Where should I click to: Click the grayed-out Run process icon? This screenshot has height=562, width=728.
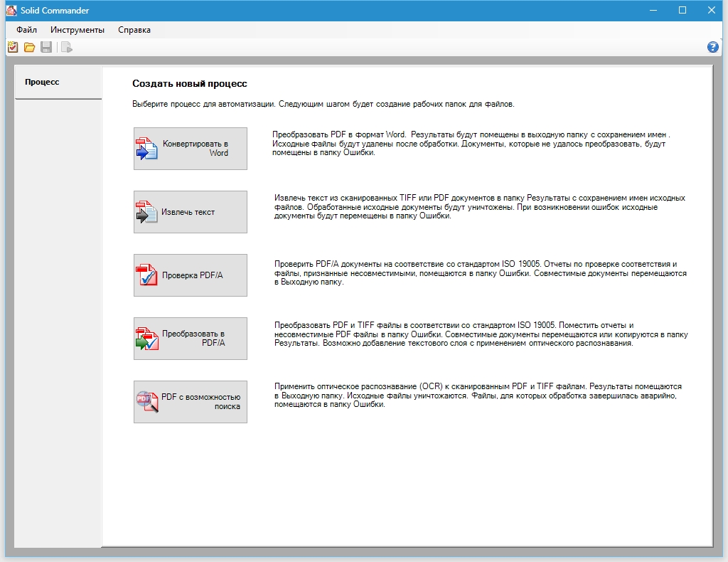click(x=66, y=48)
